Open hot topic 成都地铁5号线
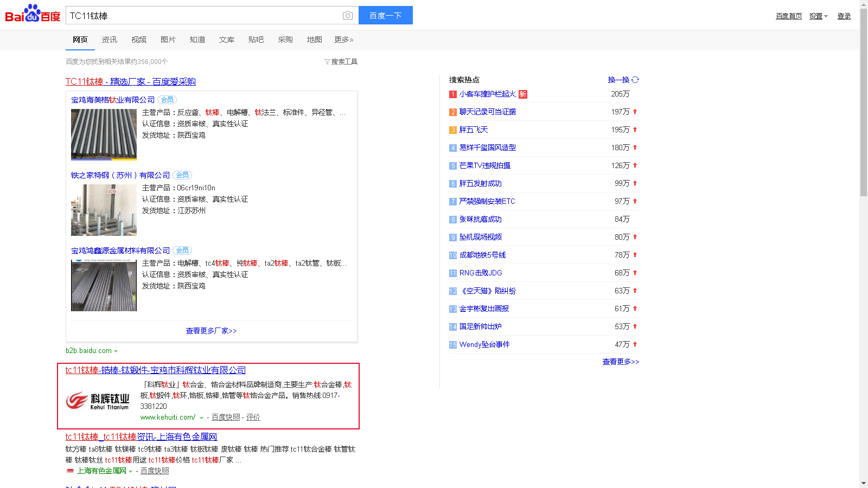868x488 pixels. pos(483,255)
